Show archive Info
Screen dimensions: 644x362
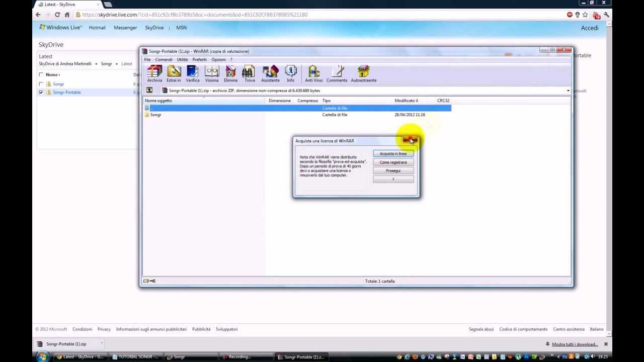click(x=290, y=74)
